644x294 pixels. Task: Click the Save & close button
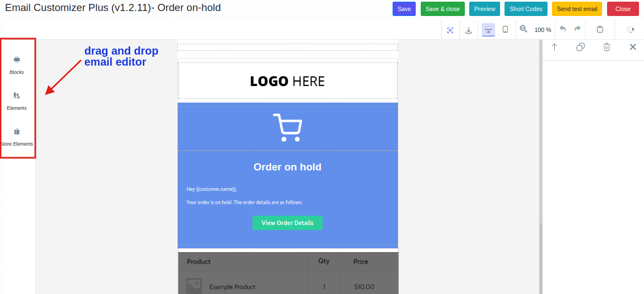pos(442,9)
